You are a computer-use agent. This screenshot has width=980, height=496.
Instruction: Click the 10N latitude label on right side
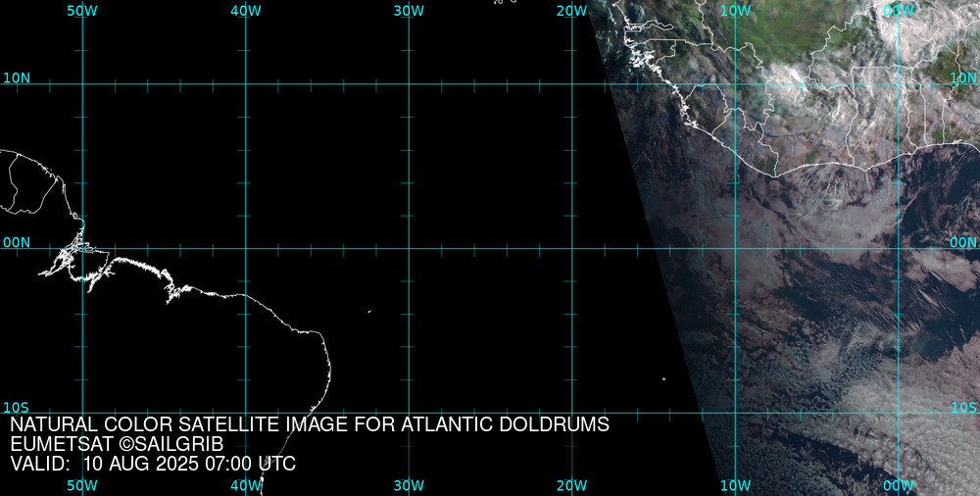click(963, 78)
